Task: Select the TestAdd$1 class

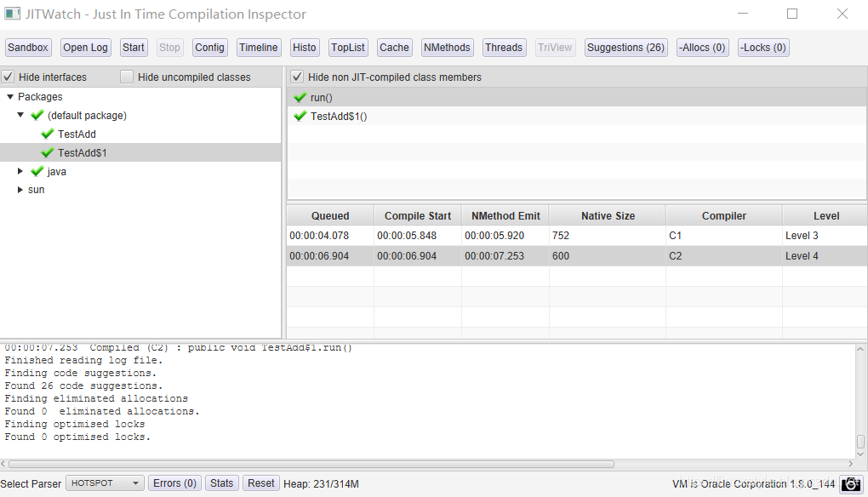Action: (x=82, y=152)
